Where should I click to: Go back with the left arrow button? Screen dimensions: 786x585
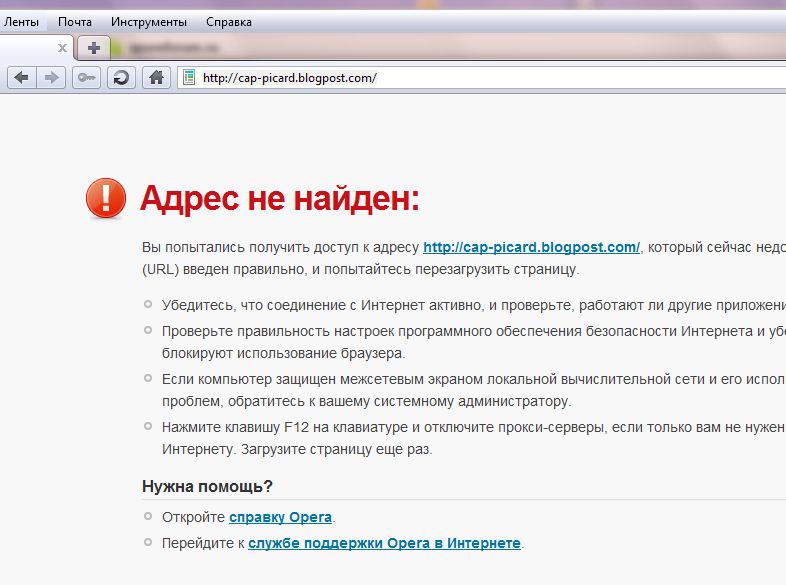pyautogui.click(x=22, y=78)
